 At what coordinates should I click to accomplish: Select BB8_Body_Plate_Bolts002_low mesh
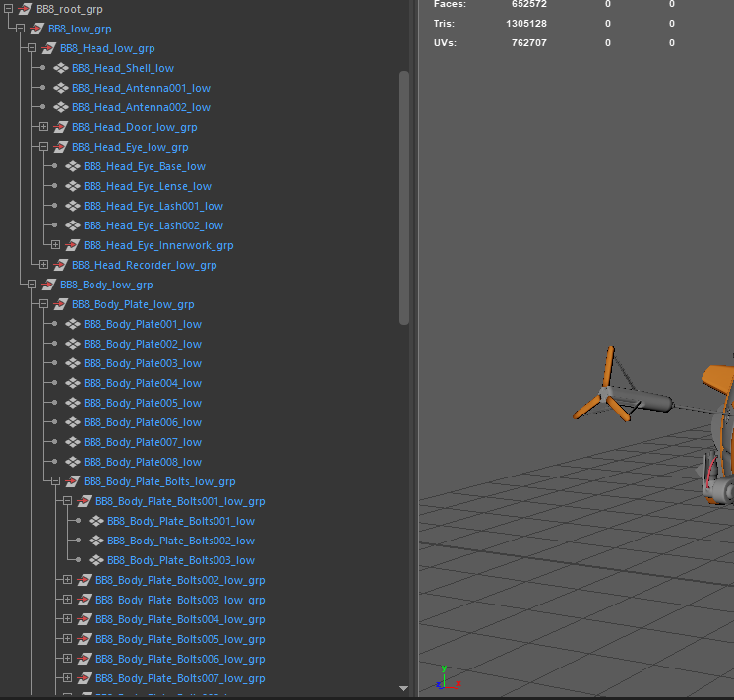click(181, 541)
